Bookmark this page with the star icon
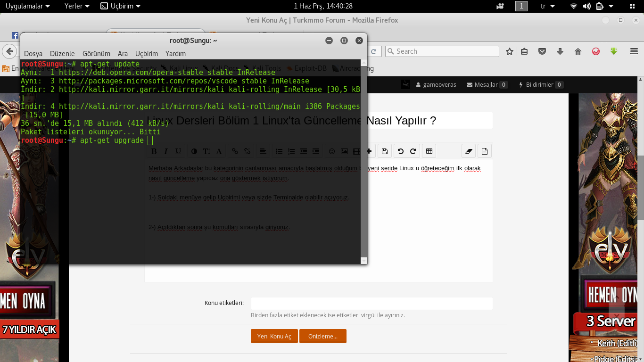This screenshot has width=644, height=362. tap(510, 51)
